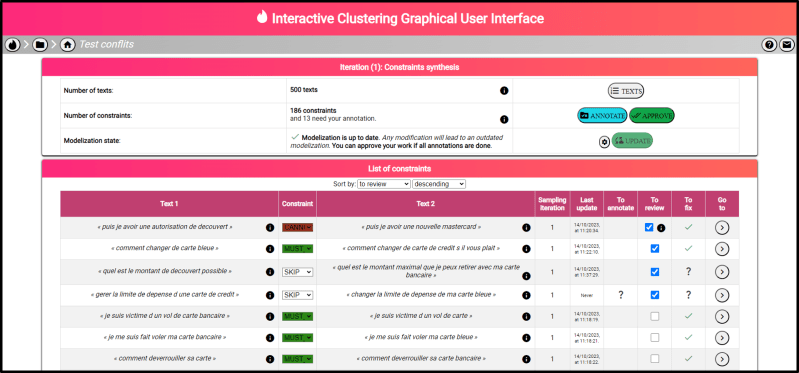Click the mail contact icon
Screen dimensions: 799x373
787,45
